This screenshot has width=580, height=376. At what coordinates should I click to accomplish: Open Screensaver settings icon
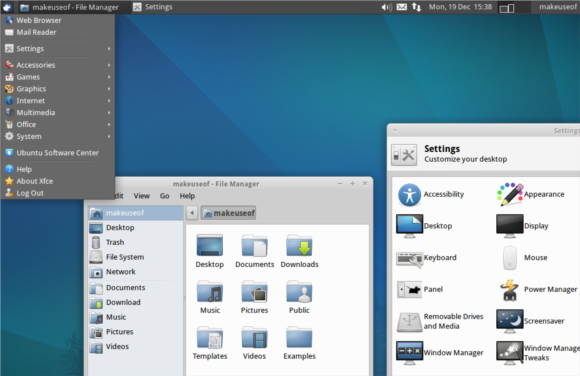click(510, 321)
